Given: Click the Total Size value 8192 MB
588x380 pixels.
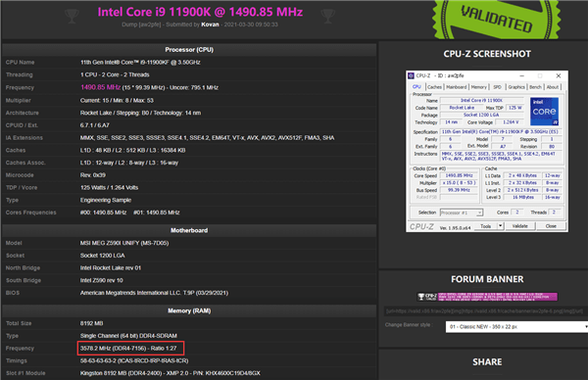Looking at the screenshot, I should click(91, 323).
